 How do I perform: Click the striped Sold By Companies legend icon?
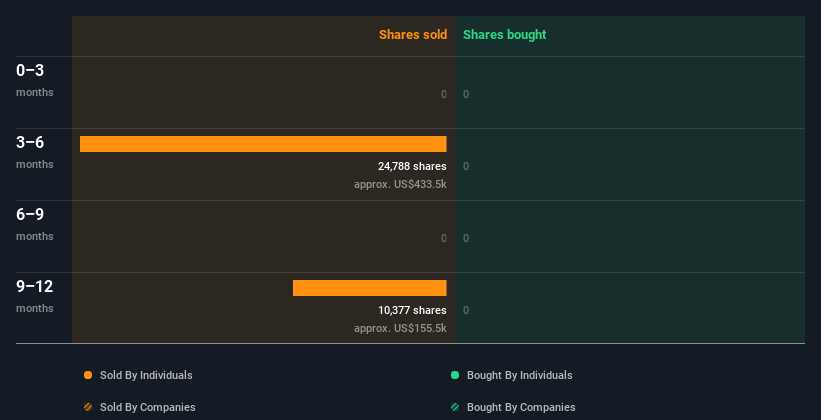click(88, 407)
